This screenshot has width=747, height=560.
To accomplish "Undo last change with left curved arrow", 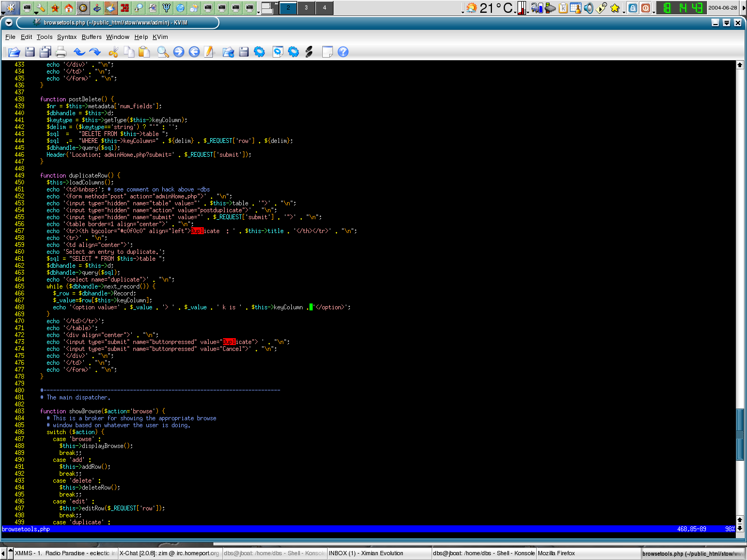I will (80, 52).
